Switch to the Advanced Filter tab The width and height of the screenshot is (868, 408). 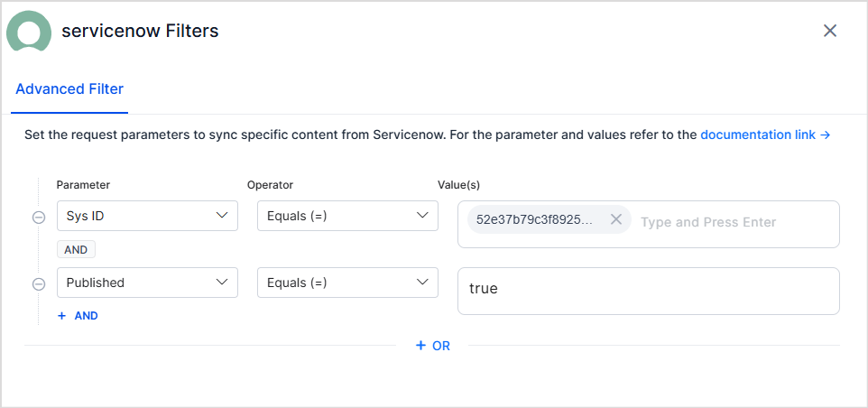coord(69,89)
